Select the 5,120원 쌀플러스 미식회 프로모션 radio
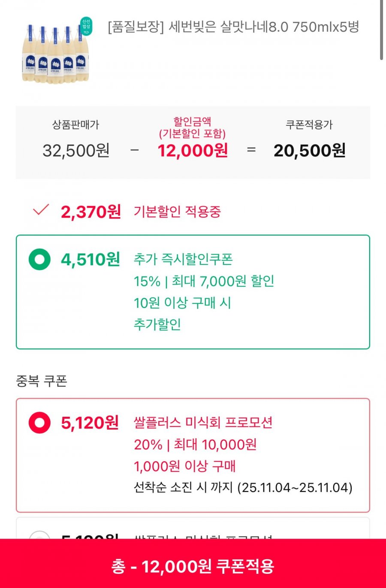 coord(39,423)
